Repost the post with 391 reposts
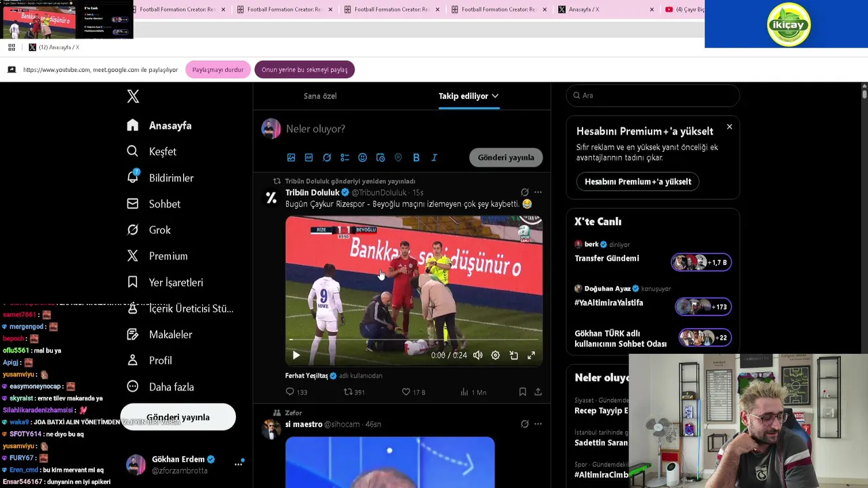The height and width of the screenshot is (488, 868). (355, 392)
